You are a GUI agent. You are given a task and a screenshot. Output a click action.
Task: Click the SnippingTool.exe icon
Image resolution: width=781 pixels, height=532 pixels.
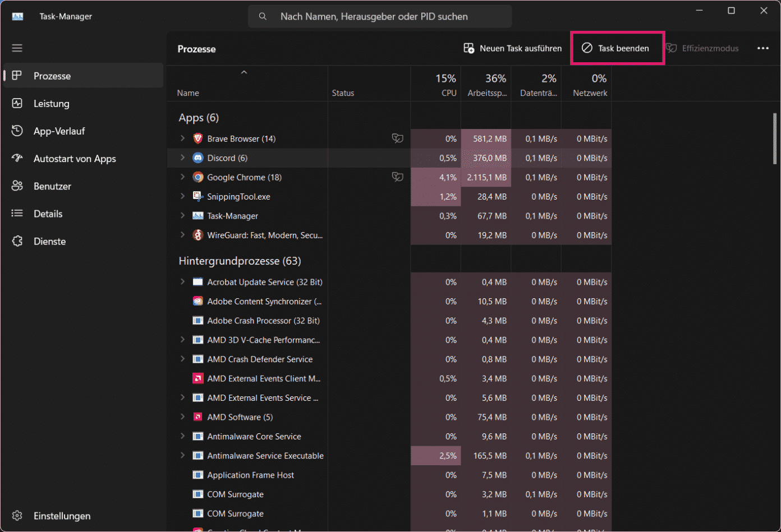(197, 197)
